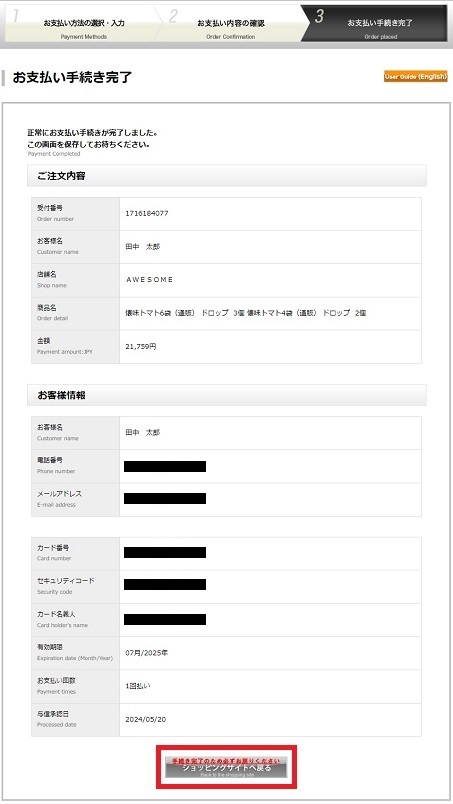Click expiration date 07月/2025年
The image size is (453, 804).
click(147, 653)
